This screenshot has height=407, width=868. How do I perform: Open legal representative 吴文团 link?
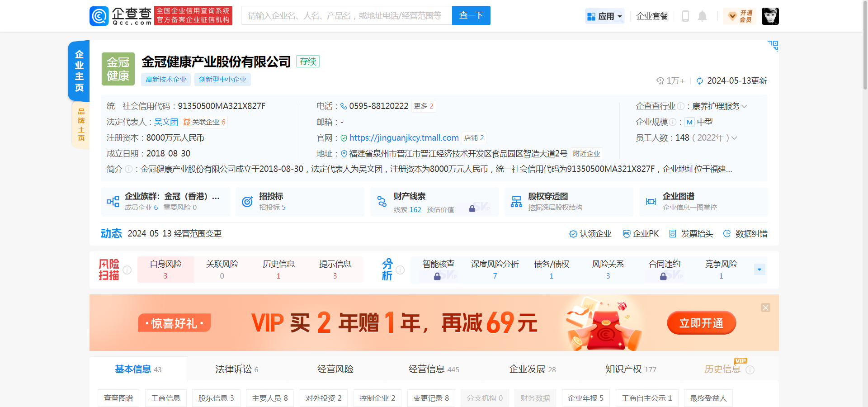pyautogui.click(x=166, y=122)
